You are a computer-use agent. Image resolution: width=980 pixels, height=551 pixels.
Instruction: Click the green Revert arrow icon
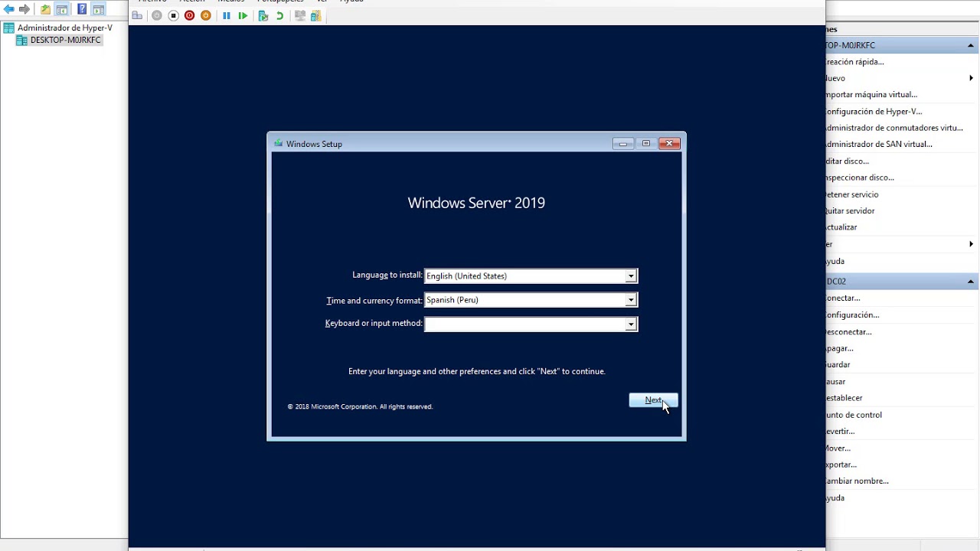click(279, 16)
